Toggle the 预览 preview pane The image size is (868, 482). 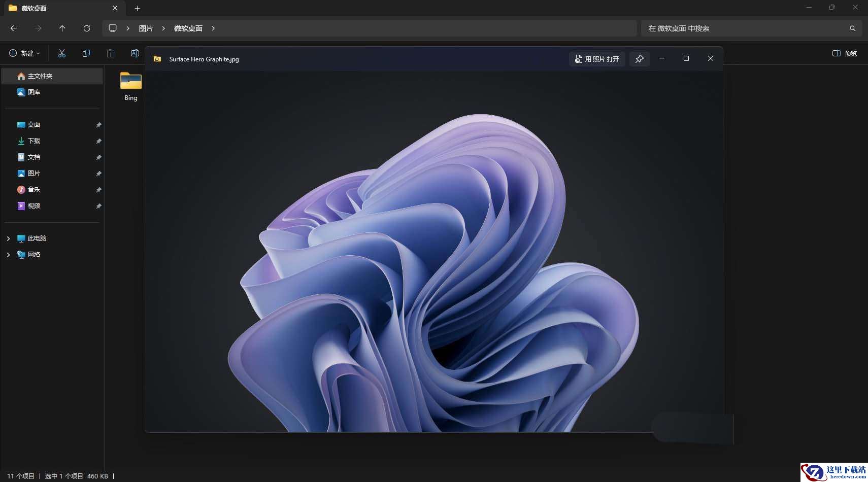point(845,53)
